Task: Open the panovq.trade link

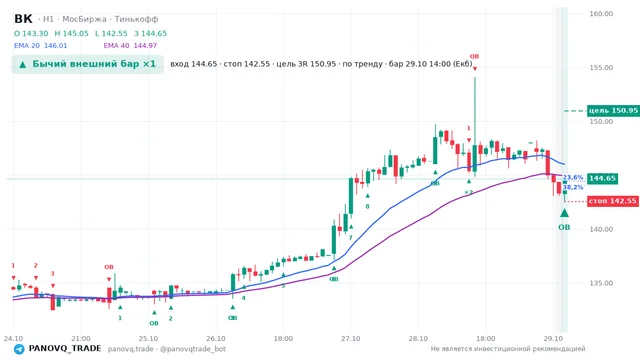Action: 131,349
